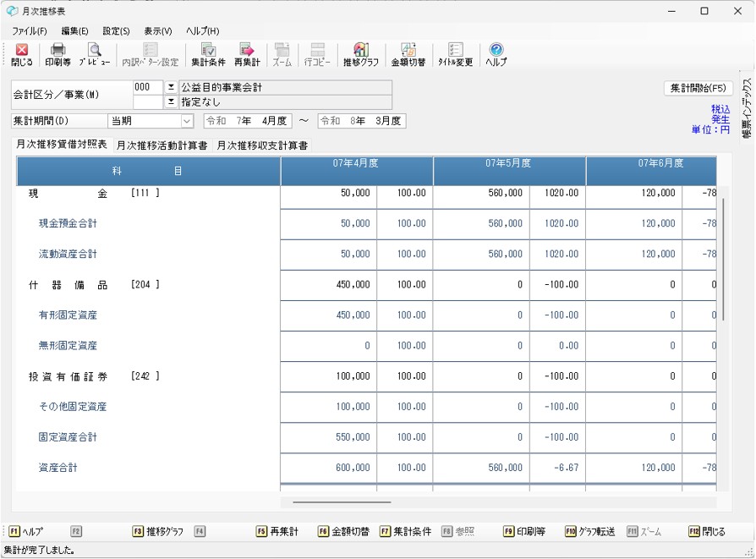The height and width of the screenshot is (559, 756).
Task: Open 印刷等 print options from toolbar
Action: click(58, 55)
